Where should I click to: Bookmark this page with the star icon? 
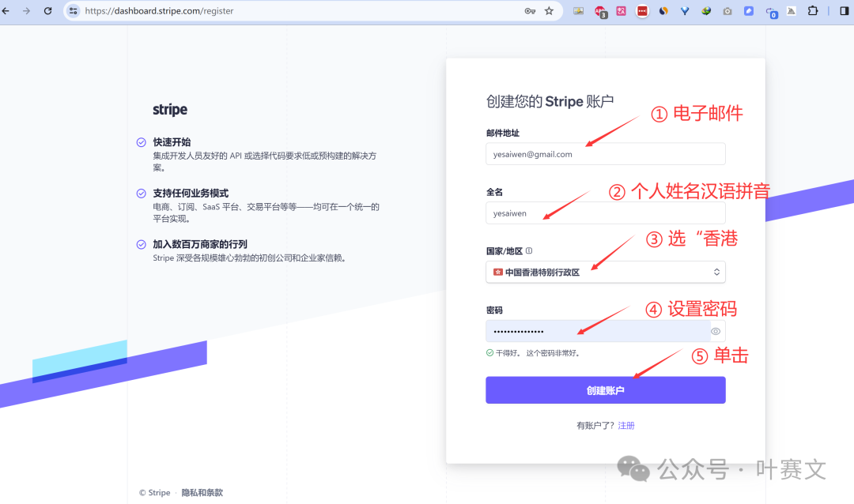tap(549, 11)
